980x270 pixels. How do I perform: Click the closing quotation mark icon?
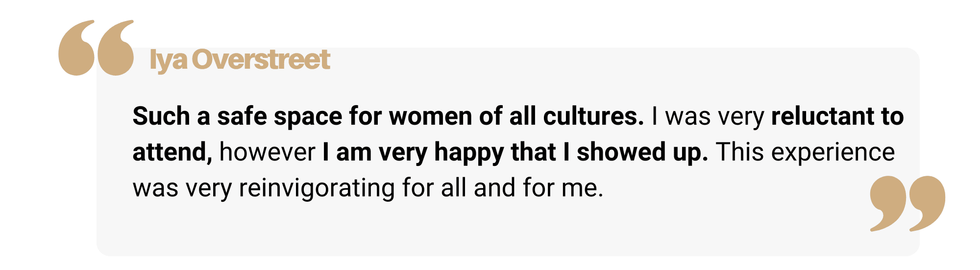pyautogui.click(x=907, y=204)
